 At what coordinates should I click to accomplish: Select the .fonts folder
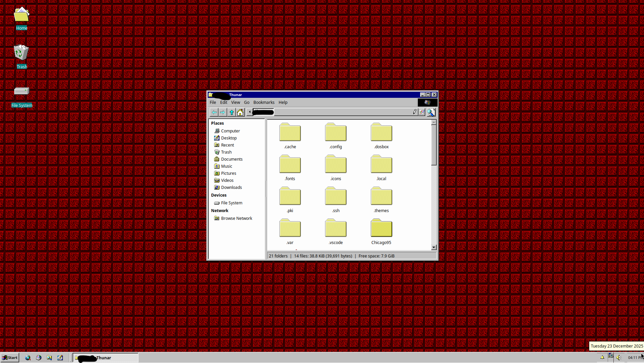tap(290, 168)
